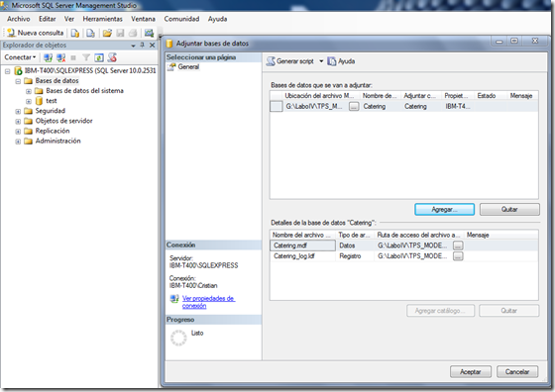
Task: Click the row selector of Catering database row
Action: [x=277, y=106]
